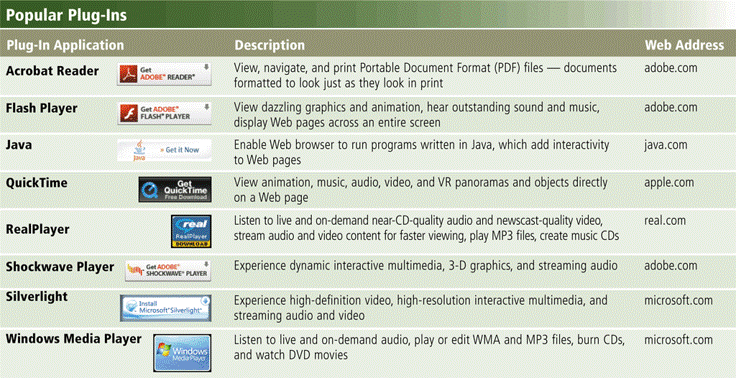Select the Java row name

[19, 145]
